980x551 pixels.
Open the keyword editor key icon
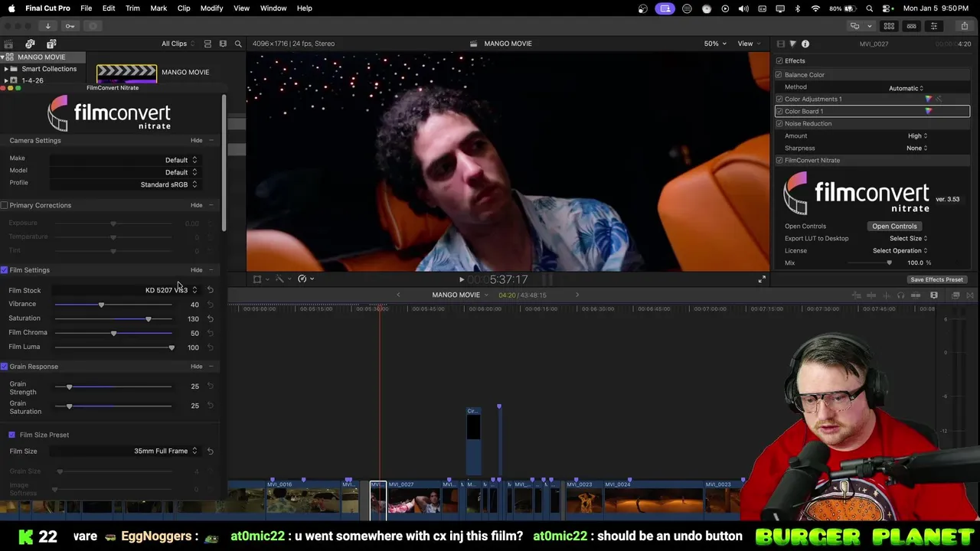pyautogui.click(x=70, y=26)
